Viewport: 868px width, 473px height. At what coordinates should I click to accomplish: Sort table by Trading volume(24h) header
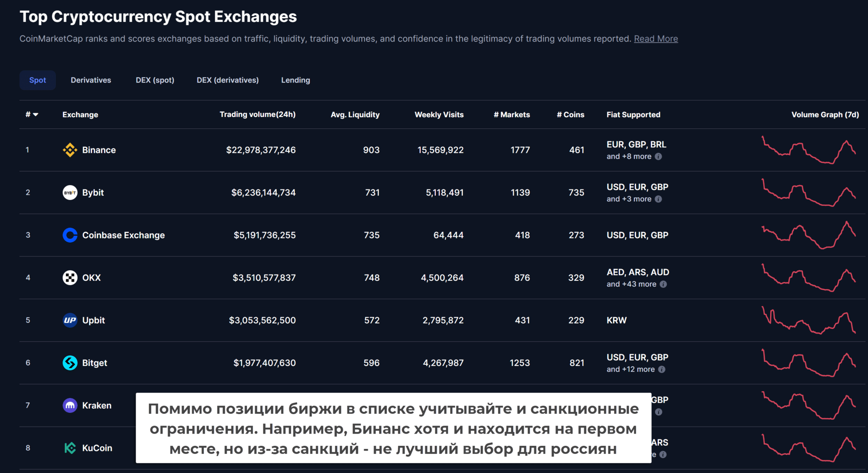pyautogui.click(x=257, y=115)
